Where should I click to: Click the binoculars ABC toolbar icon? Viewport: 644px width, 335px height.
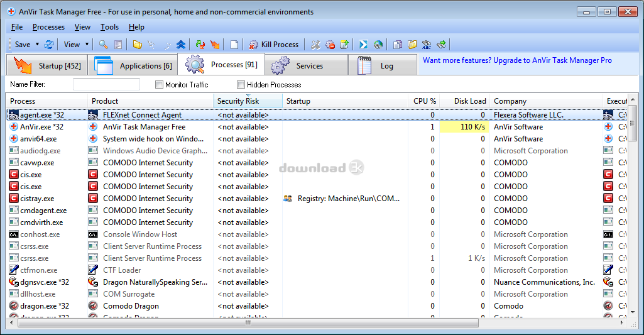[x=427, y=45]
